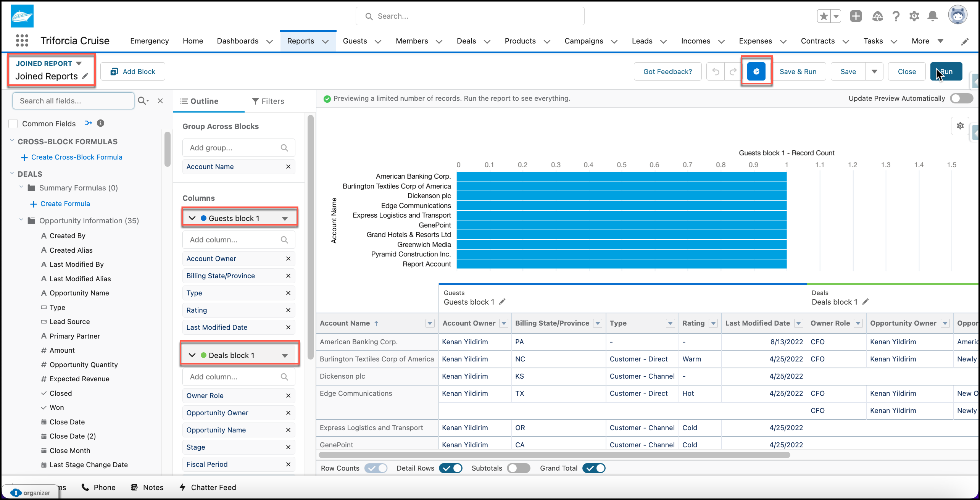Open Deals block 1 dropdown menu
This screenshot has width=980, height=500.
[285, 355]
